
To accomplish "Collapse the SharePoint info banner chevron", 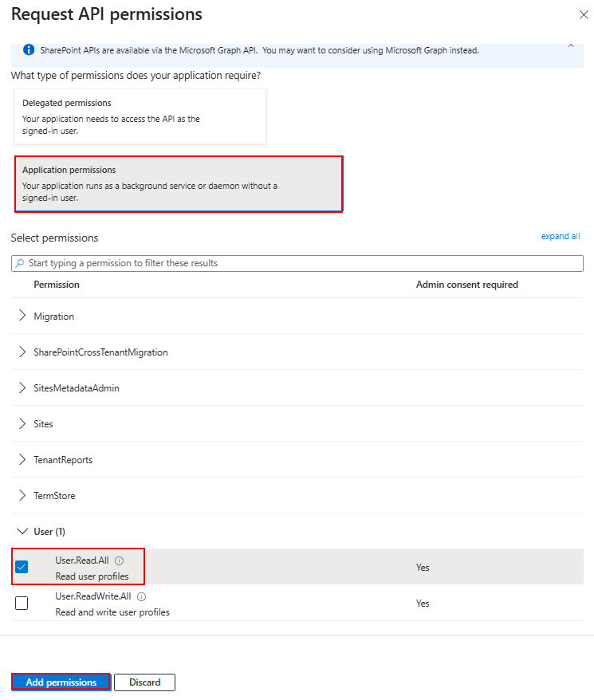I will pyautogui.click(x=571, y=45).
